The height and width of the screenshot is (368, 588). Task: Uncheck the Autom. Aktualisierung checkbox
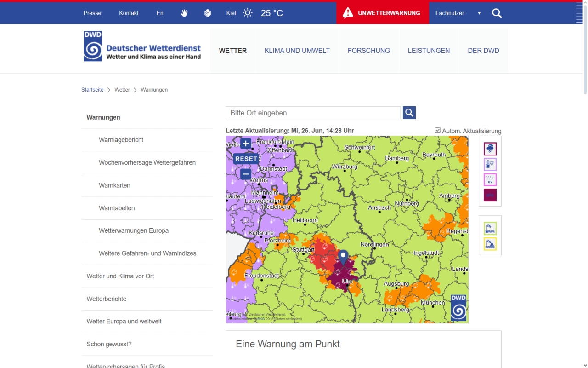(x=438, y=131)
